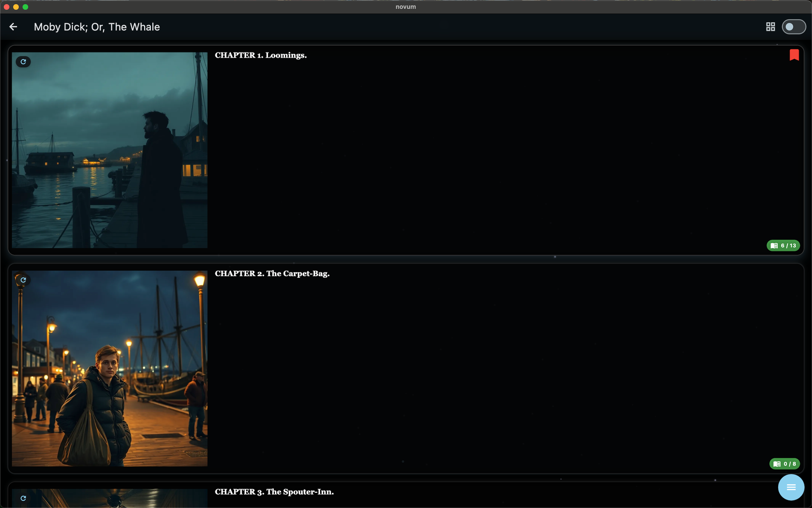The width and height of the screenshot is (812, 508).
Task: Open the Chapter 2 dock illustration
Action: 110,369
